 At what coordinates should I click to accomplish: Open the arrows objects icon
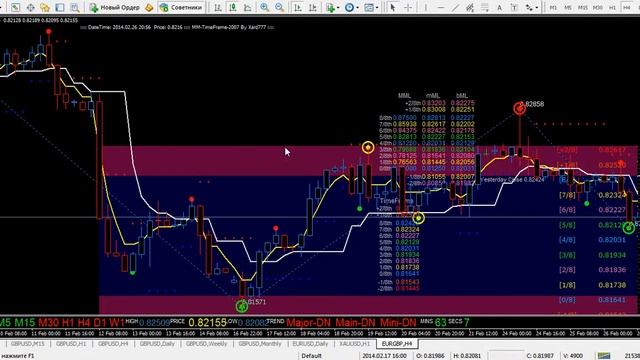point(529,7)
